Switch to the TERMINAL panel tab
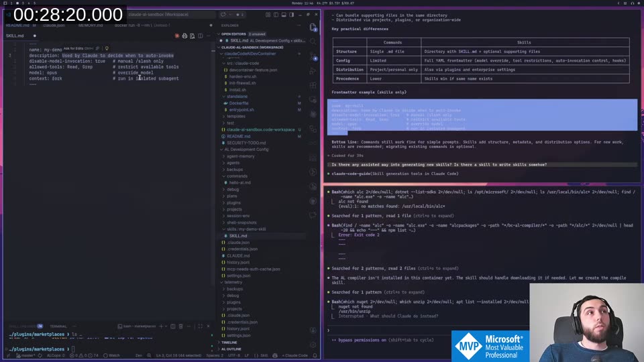This screenshot has width=644, height=362. 58,326
